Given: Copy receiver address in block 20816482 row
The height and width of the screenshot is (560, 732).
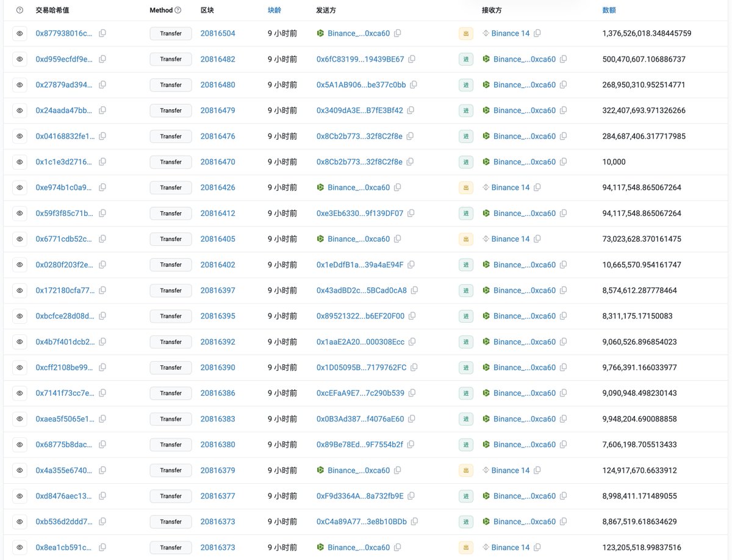Looking at the screenshot, I should [x=563, y=59].
